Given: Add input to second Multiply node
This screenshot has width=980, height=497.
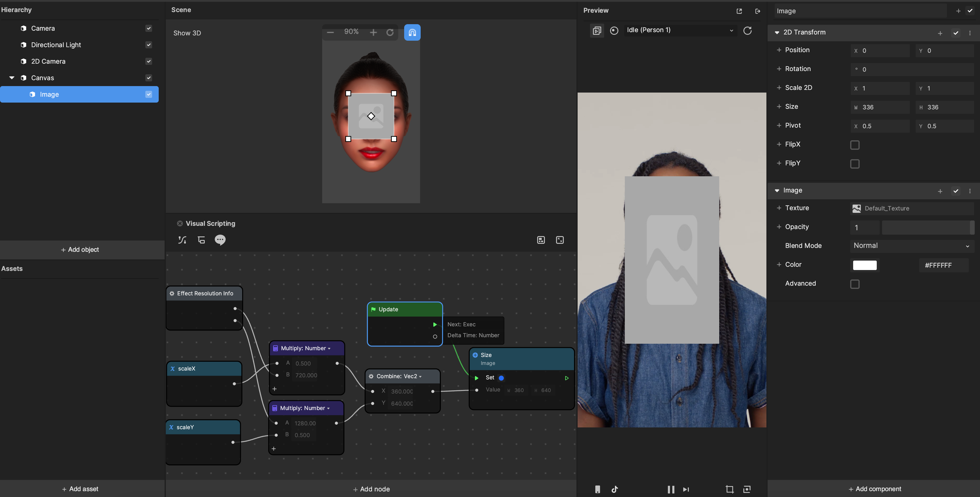Looking at the screenshot, I should coord(273,449).
